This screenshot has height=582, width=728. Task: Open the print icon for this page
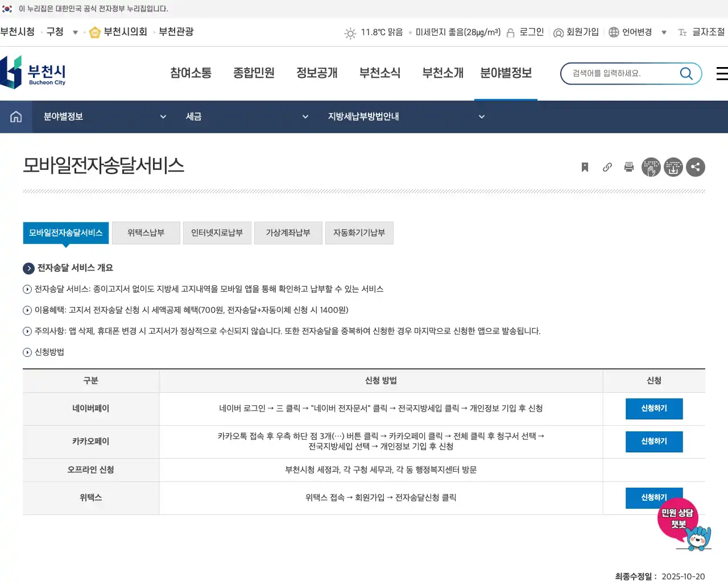point(628,167)
